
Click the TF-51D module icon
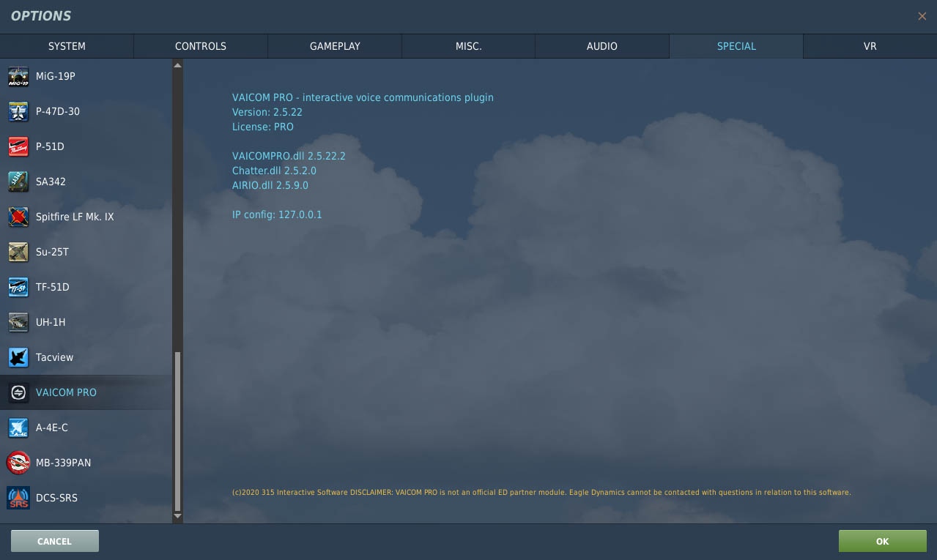point(18,287)
